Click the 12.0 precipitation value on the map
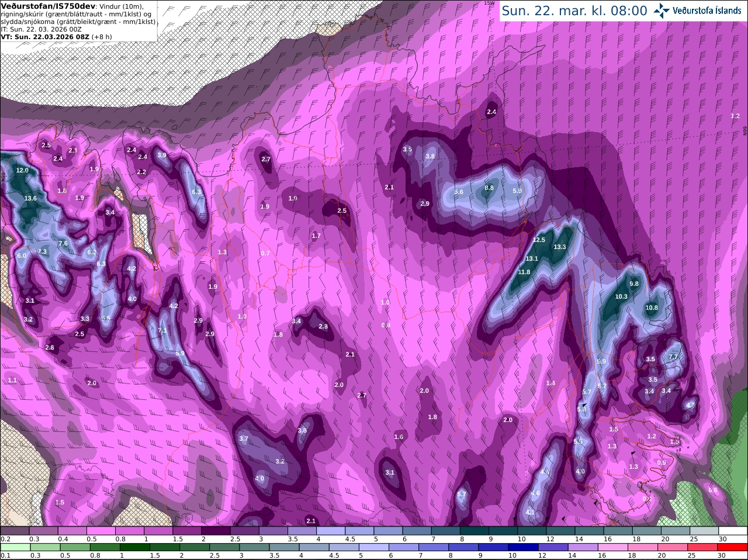The height and width of the screenshot is (560, 748). (22, 171)
